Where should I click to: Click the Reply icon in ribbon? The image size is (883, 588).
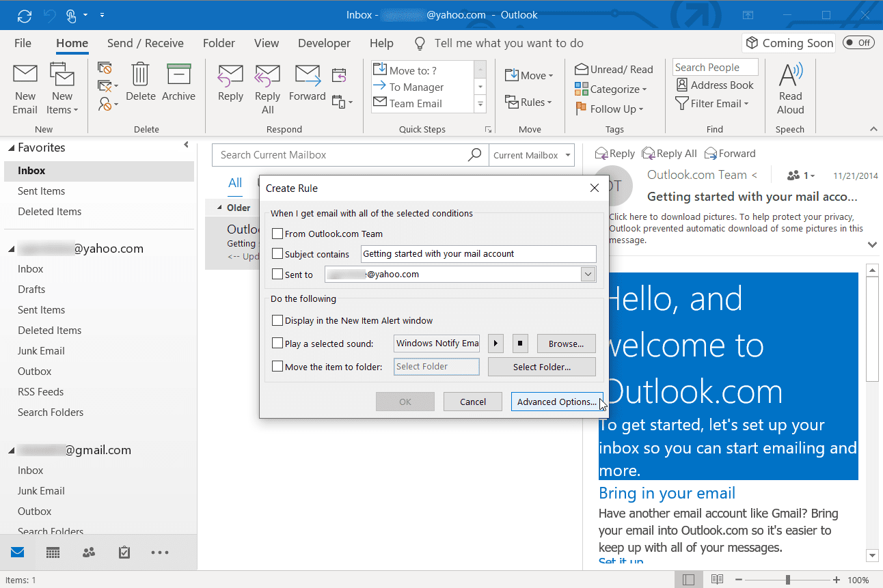tap(230, 74)
